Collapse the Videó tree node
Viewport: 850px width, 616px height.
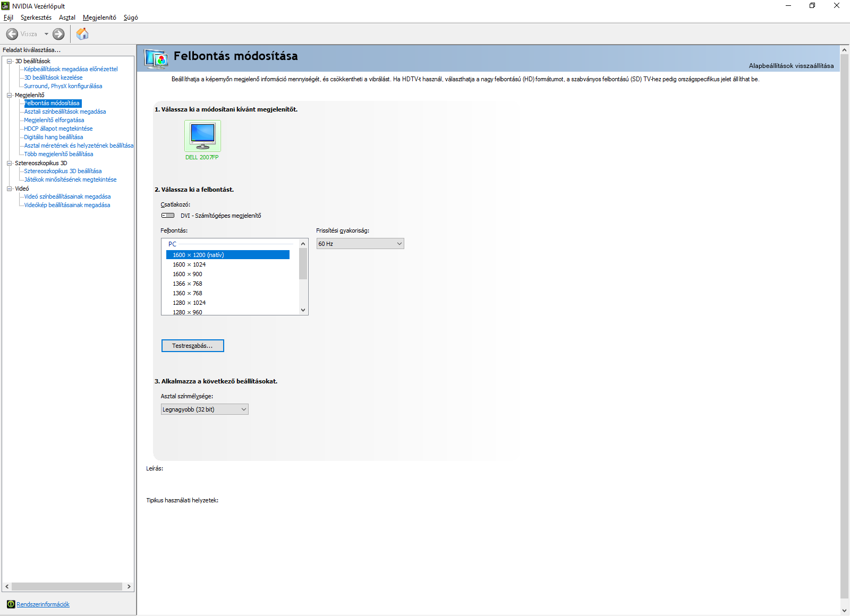[x=9, y=189]
